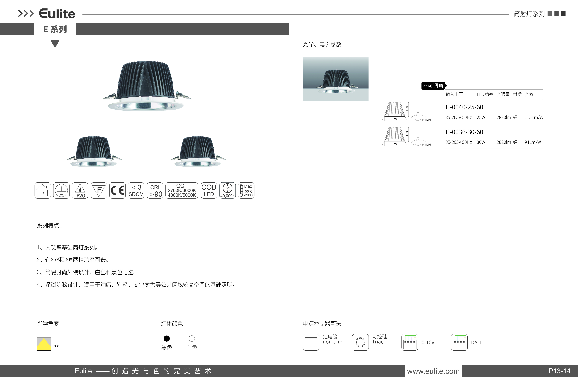Click the SDCM <3 icon

point(136,190)
